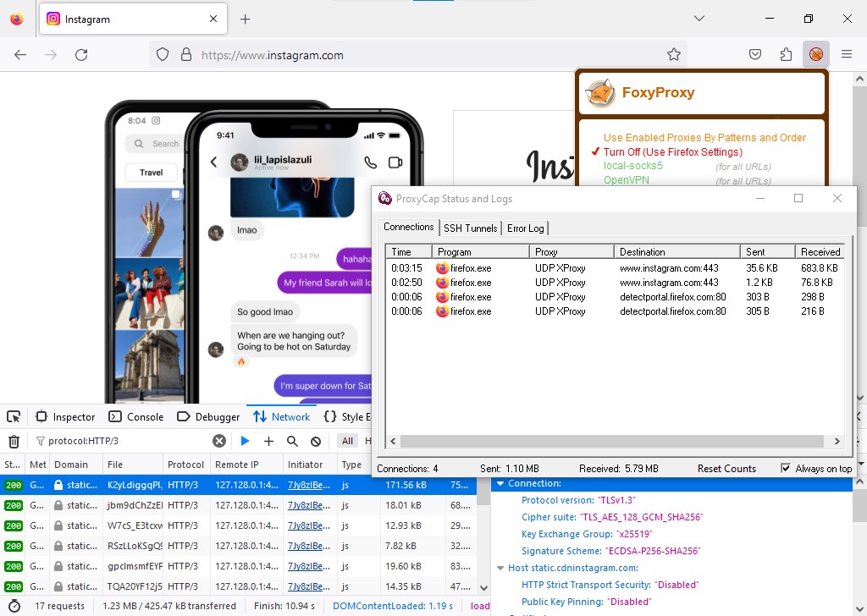Open the Firefox hamburger menu
The height and width of the screenshot is (616, 867).
pyautogui.click(x=847, y=54)
